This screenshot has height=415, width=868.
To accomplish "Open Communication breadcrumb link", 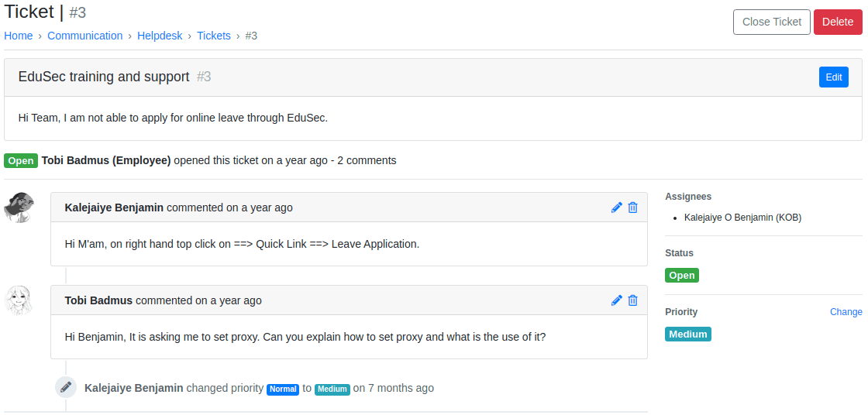I will click(84, 36).
